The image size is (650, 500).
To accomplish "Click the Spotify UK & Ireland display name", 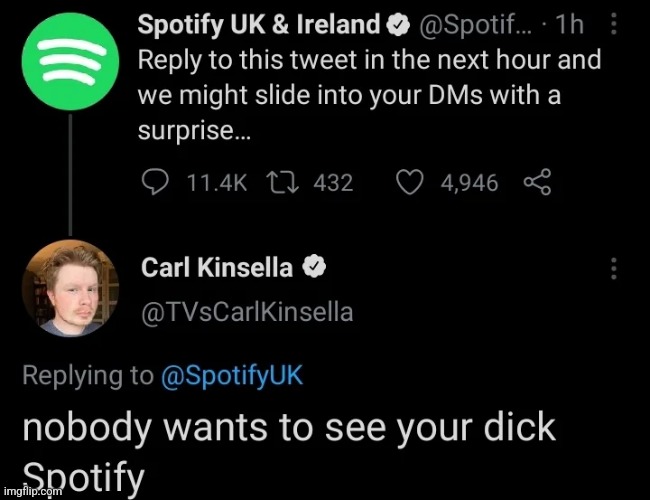I will tap(260, 24).
